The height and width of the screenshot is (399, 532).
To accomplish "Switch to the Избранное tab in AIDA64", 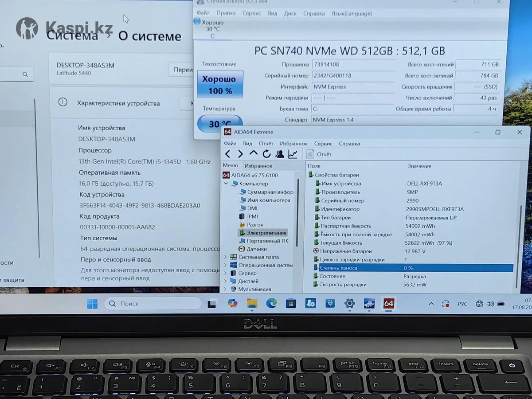I will point(258,166).
